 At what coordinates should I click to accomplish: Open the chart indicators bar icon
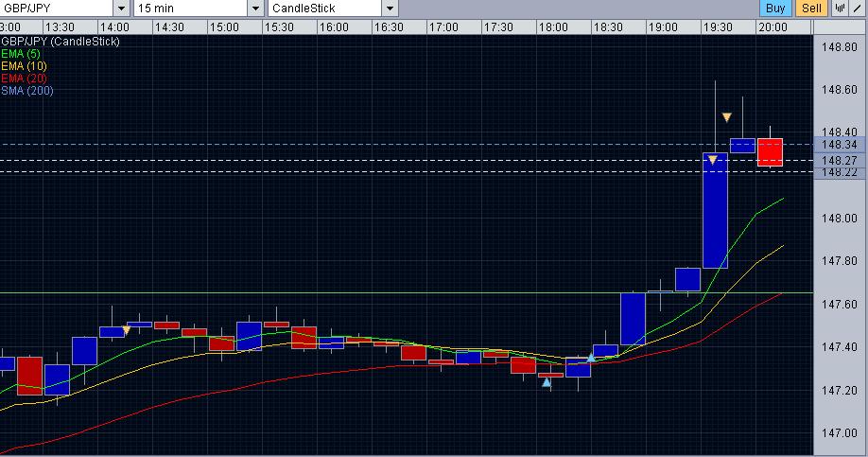click(x=841, y=9)
